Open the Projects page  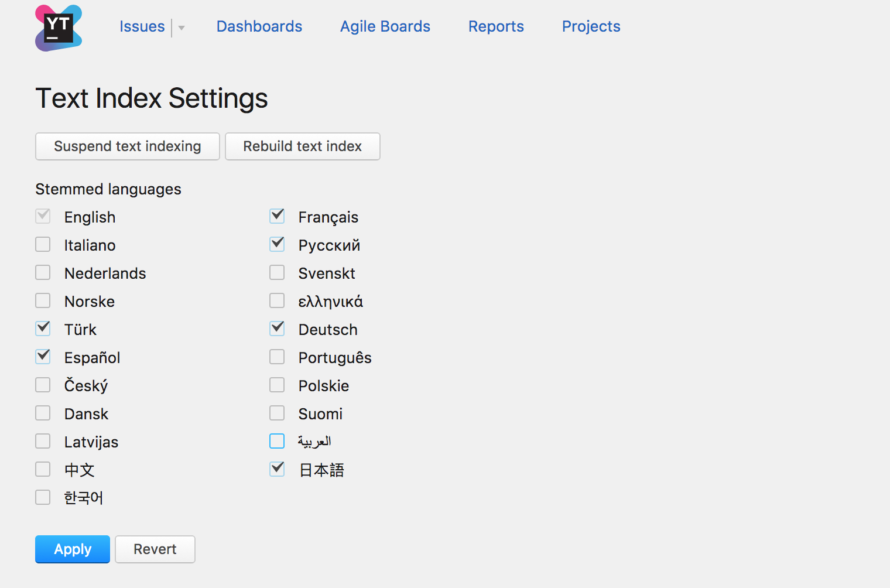[x=591, y=26]
